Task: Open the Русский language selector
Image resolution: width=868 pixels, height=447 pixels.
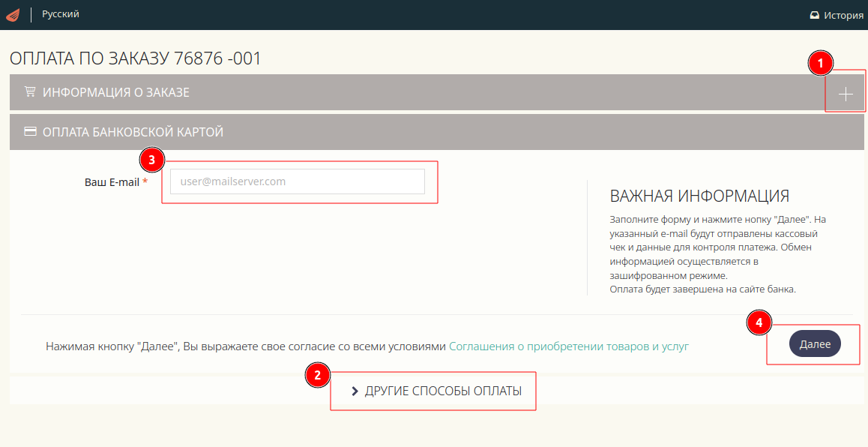Action: point(60,14)
